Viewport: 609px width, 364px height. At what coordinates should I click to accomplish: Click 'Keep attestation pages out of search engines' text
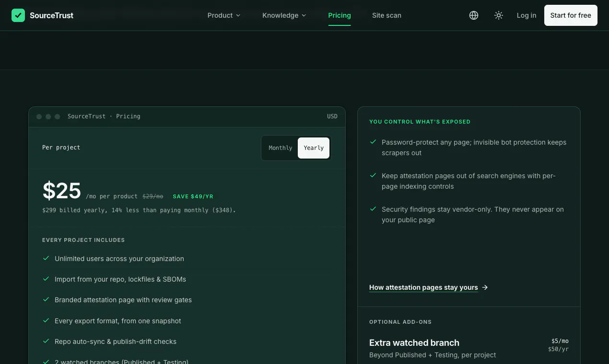click(468, 181)
